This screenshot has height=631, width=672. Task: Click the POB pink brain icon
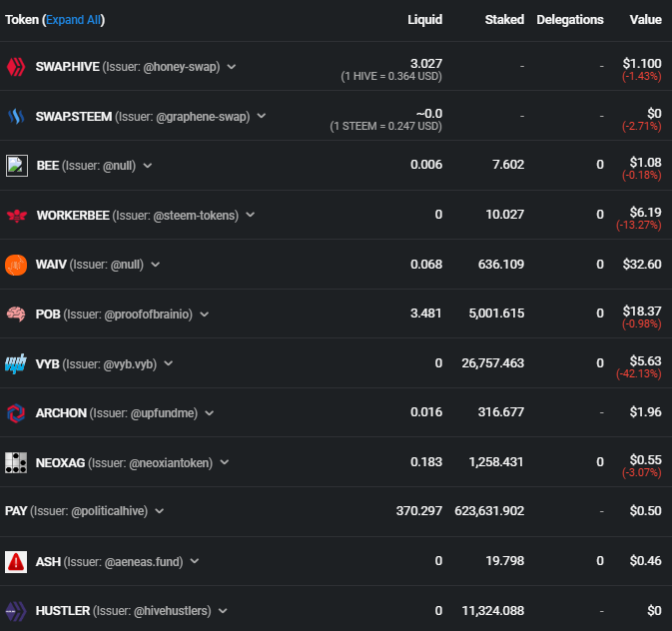[x=16, y=315]
